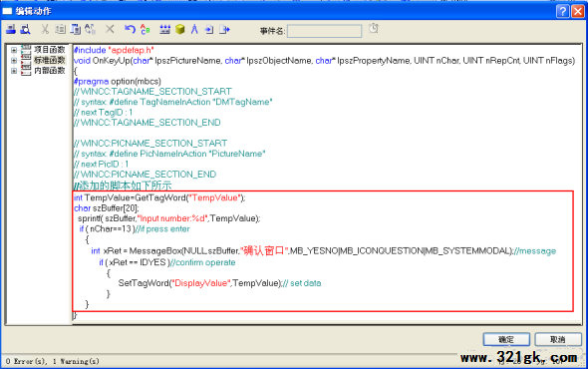Click the 事件名 input field
The height and width of the screenshot is (369, 588).
coord(324,31)
